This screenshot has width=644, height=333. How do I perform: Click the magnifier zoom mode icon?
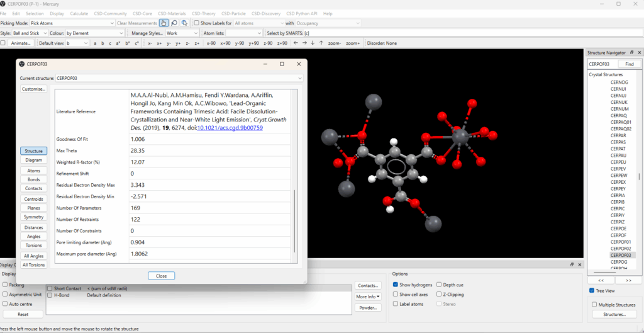click(x=174, y=23)
